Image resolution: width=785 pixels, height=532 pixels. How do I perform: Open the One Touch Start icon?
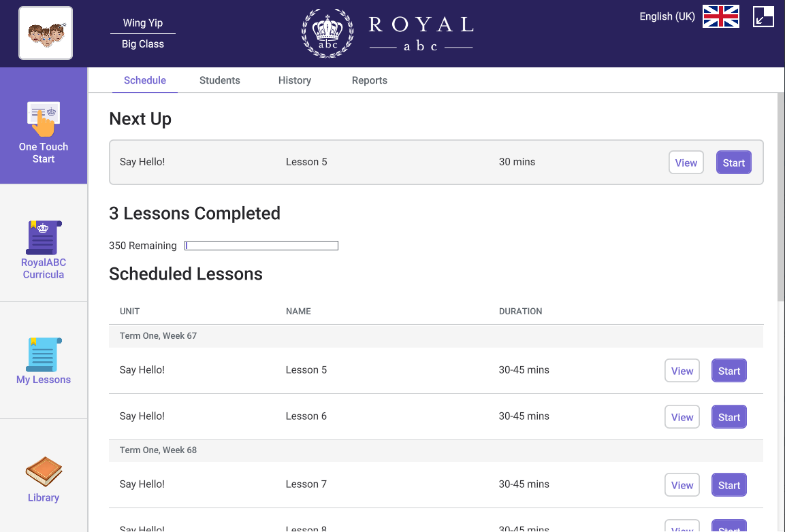(44, 119)
